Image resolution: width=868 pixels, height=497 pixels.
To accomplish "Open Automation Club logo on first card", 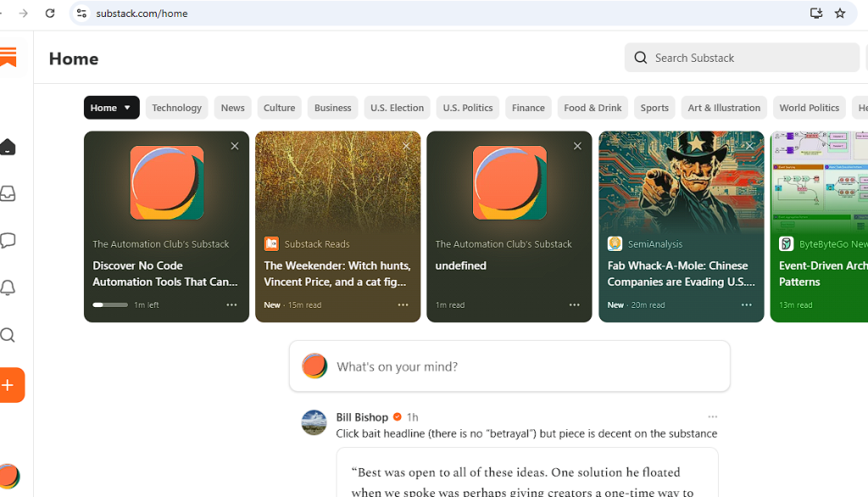I will pos(167,183).
